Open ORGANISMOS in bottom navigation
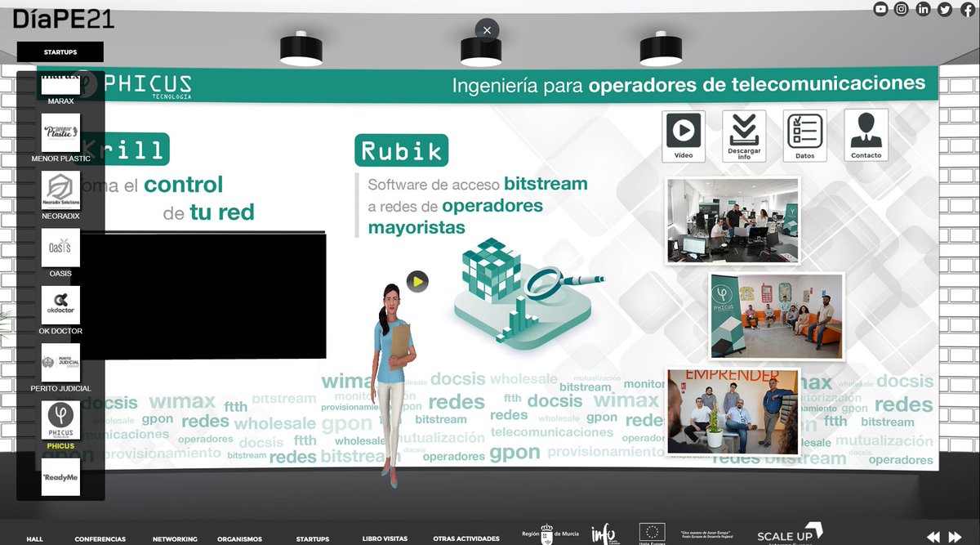Image resolution: width=980 pixels, height=545 pixels. point(239,539)
